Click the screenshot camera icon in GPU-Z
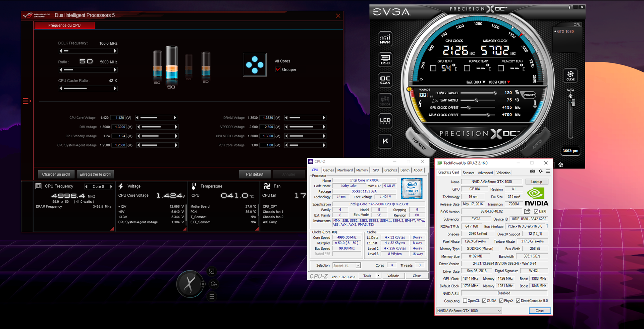The image size is (644, 329). click(x=532, y=171)
